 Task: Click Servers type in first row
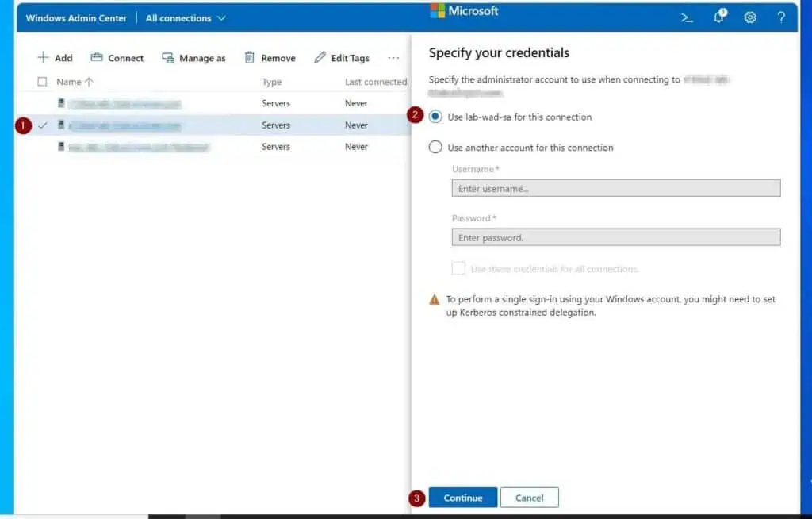(276, 103)
